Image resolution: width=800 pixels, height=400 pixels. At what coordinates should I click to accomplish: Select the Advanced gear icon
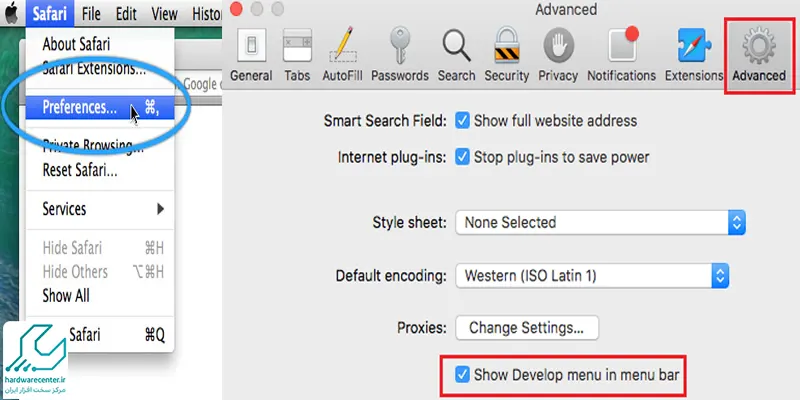[758, 54]
